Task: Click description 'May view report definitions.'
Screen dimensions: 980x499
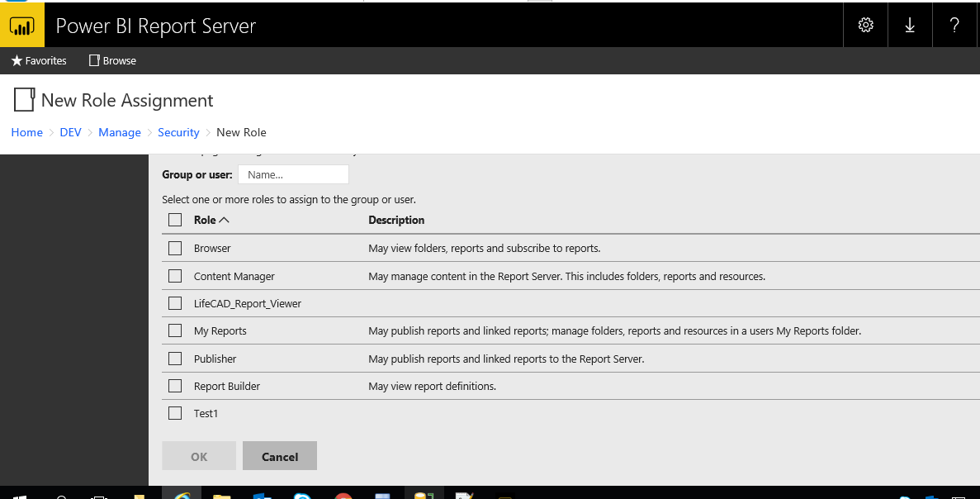Action: 432,387
